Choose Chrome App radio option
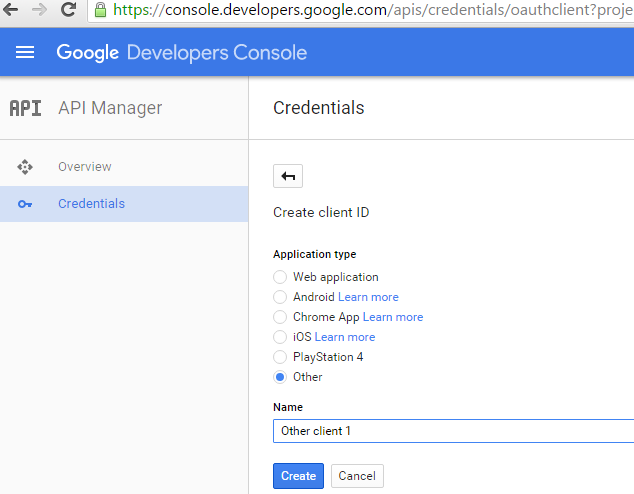634x494 pixels. click(280, 317)
